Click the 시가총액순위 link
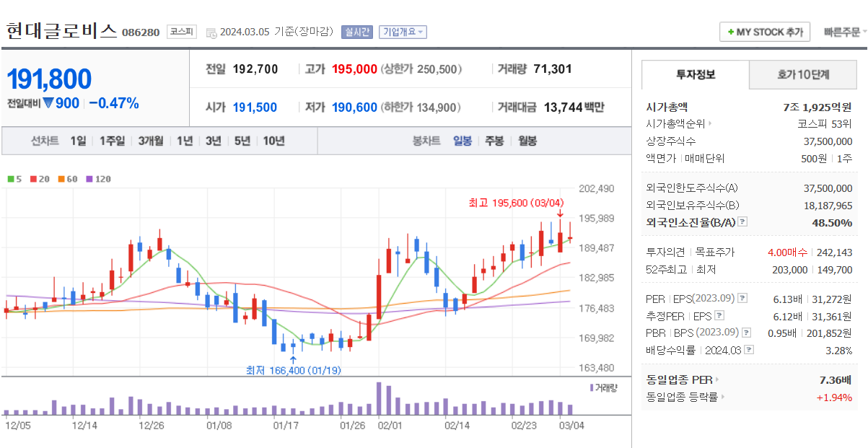The image size is (868, 448). point(675,124)
